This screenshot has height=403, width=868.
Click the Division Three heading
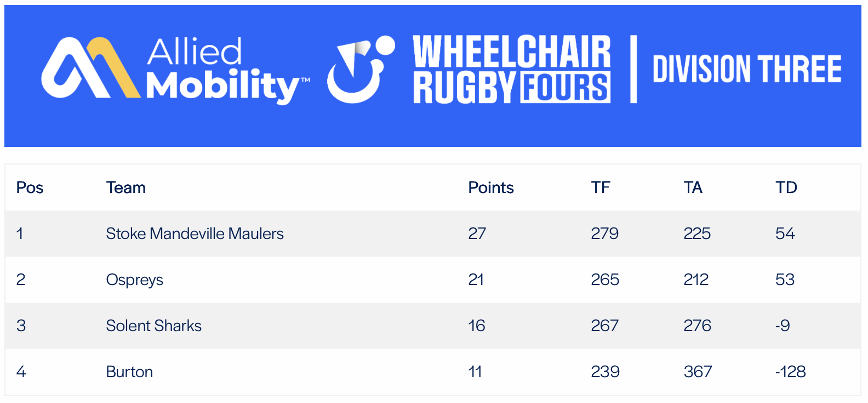[x=747, y=69]
